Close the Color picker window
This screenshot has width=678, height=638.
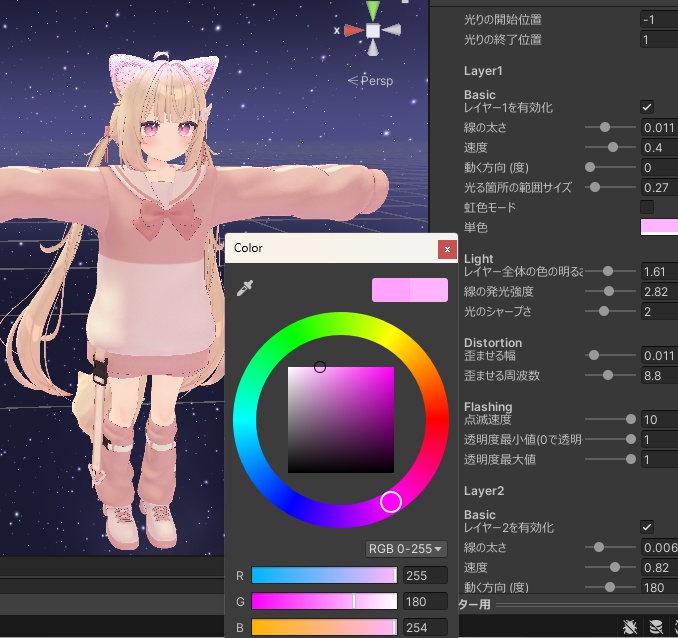[x=447, y=249]
